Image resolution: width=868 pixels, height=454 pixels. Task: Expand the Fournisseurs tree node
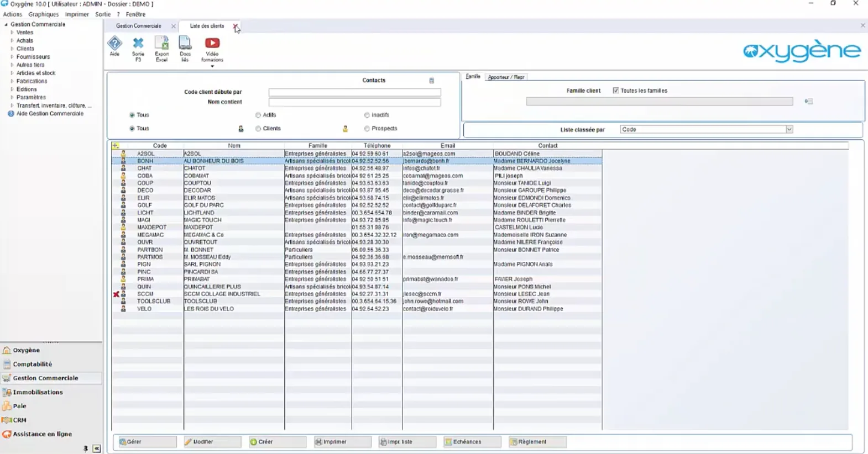(12, 57)
